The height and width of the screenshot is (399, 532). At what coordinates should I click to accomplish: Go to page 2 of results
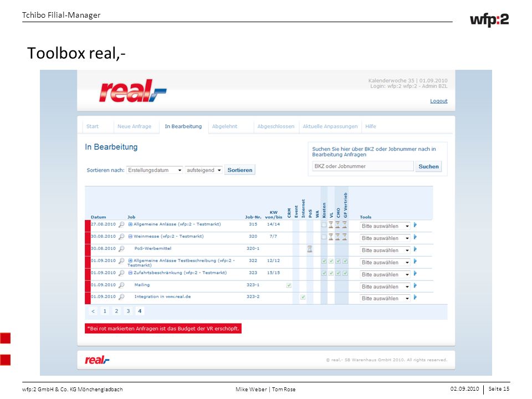tap(116, 311)
